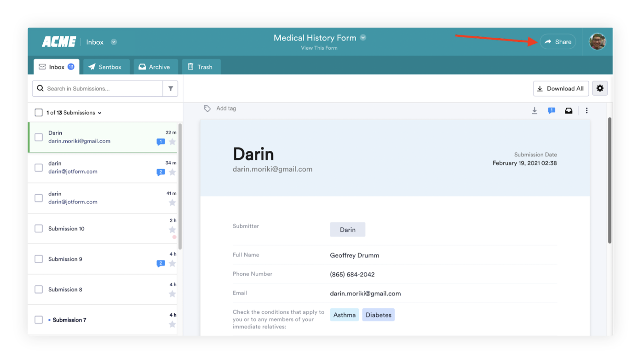Archive submission with tray icon
The image size is (644, 363).
point(569,110)
